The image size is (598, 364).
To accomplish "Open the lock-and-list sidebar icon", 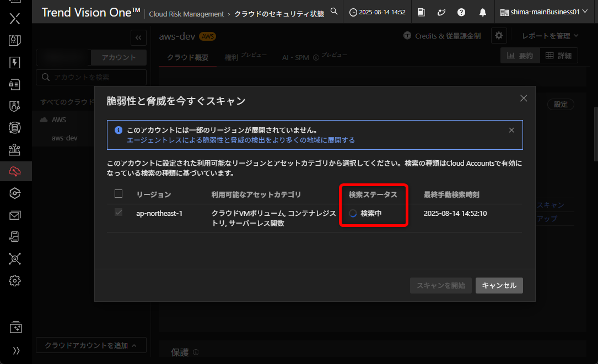I will tap(14, 84).
